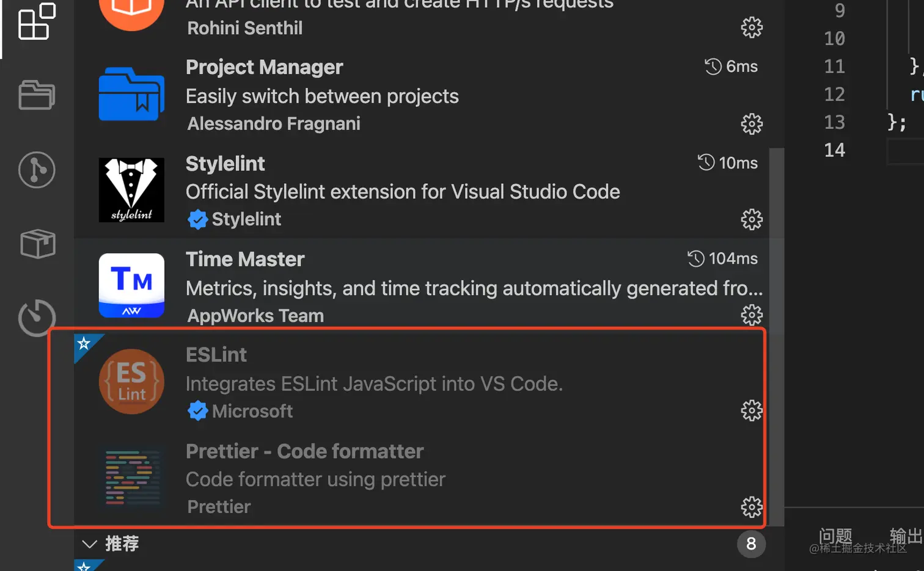Open manage gear for Time Master extension
Viewport: 924px width, 571px height.
click(752, 315)
